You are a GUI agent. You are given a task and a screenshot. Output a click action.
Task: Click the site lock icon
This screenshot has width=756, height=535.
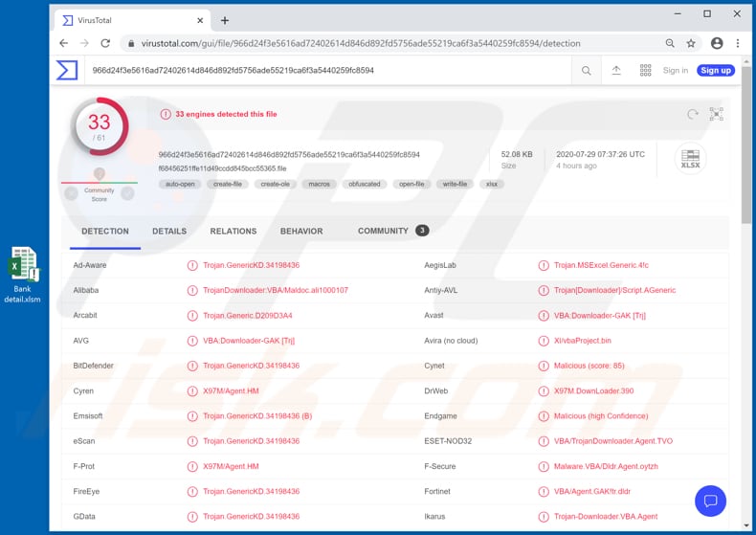[131, 43]
